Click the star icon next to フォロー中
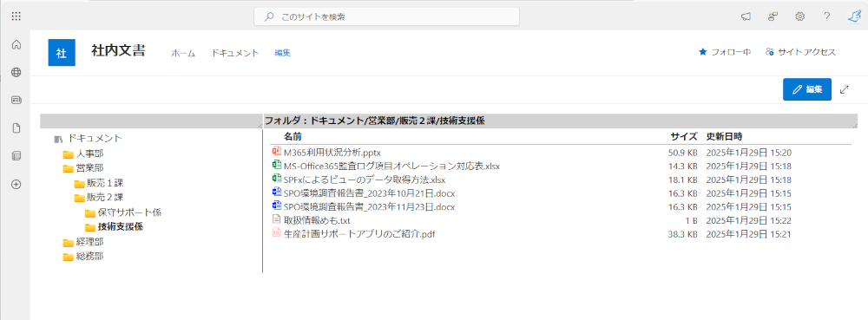 pos(702,52)
